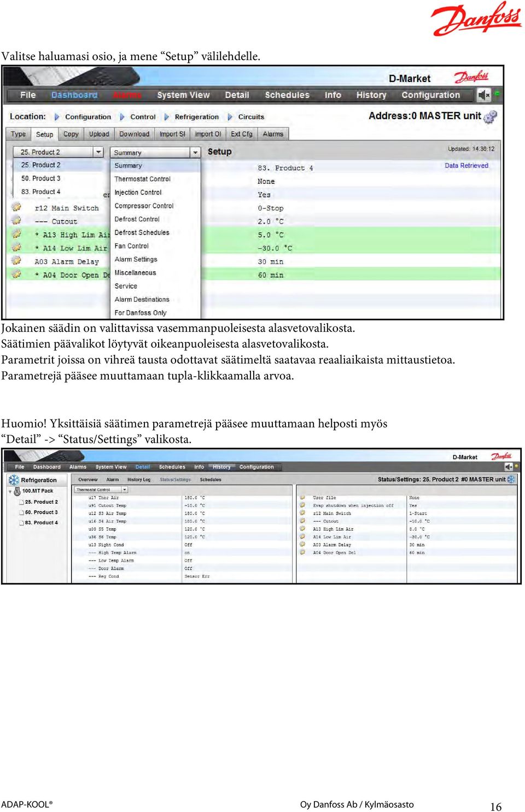Open the Configuration menu in the Setup window
Viewport: 525px width, 812px height.
431,95
